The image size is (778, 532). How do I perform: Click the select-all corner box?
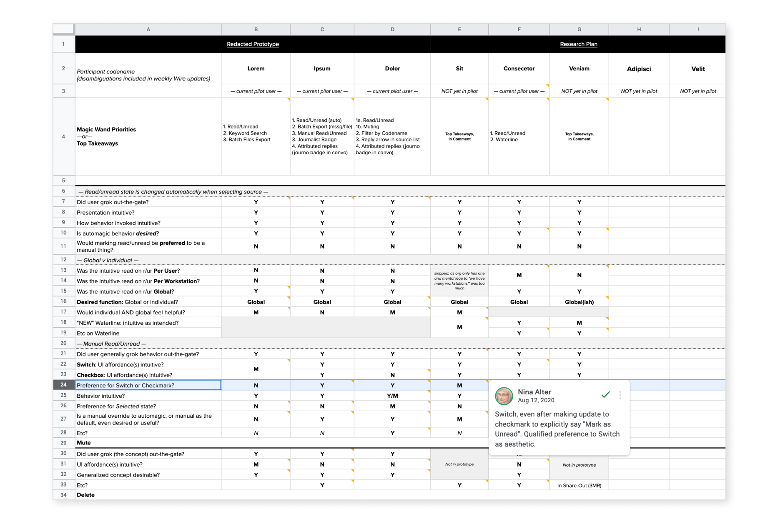pos(63,29)
